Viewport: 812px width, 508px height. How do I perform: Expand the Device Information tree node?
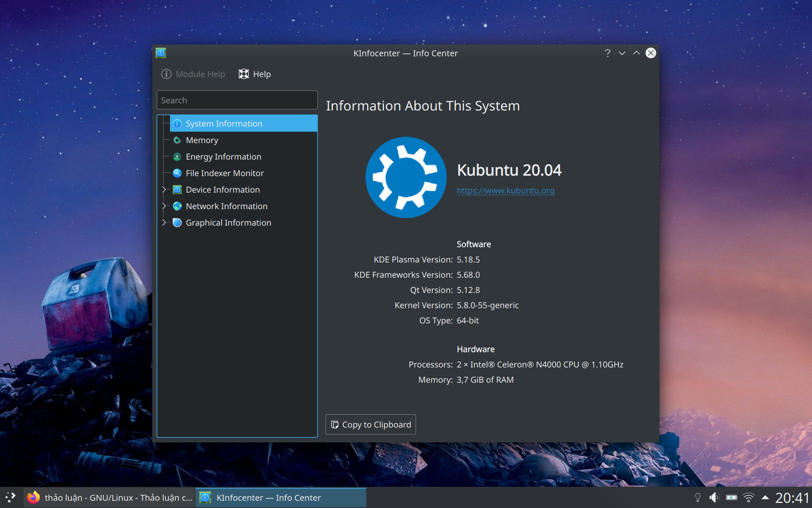coord(164,190)
